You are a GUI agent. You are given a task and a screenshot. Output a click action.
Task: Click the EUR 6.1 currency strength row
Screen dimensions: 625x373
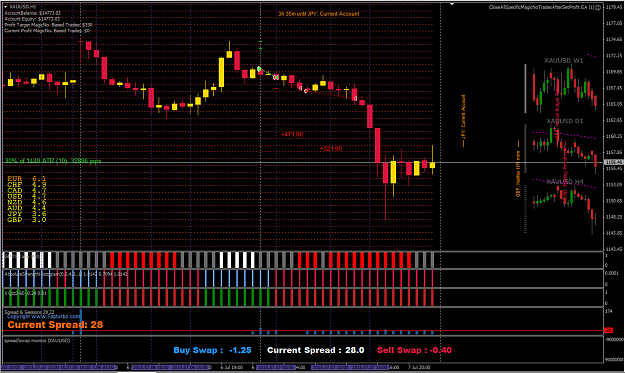[x=26, y=179]
